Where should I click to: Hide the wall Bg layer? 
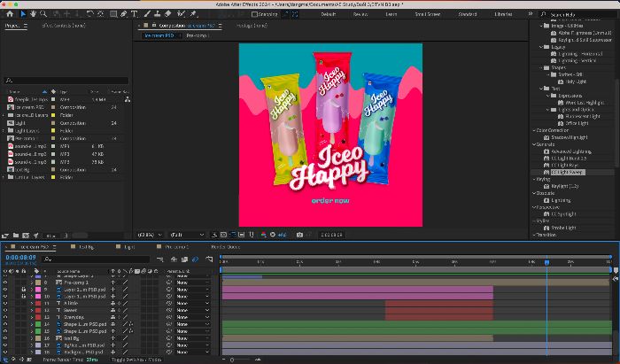(x=5, y=338)
